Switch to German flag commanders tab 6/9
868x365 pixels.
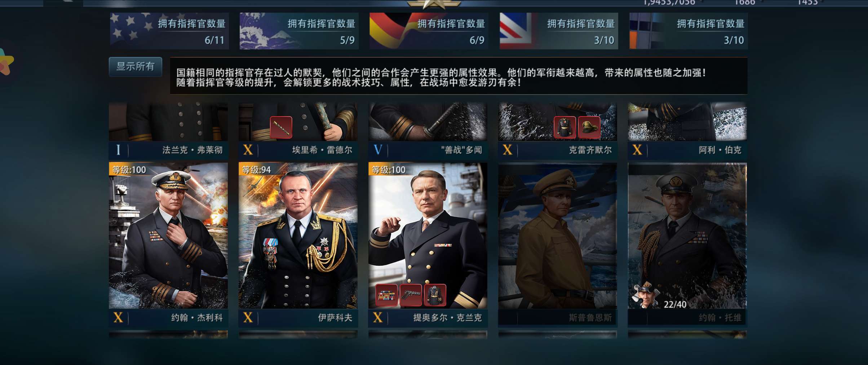coord(429,31)
